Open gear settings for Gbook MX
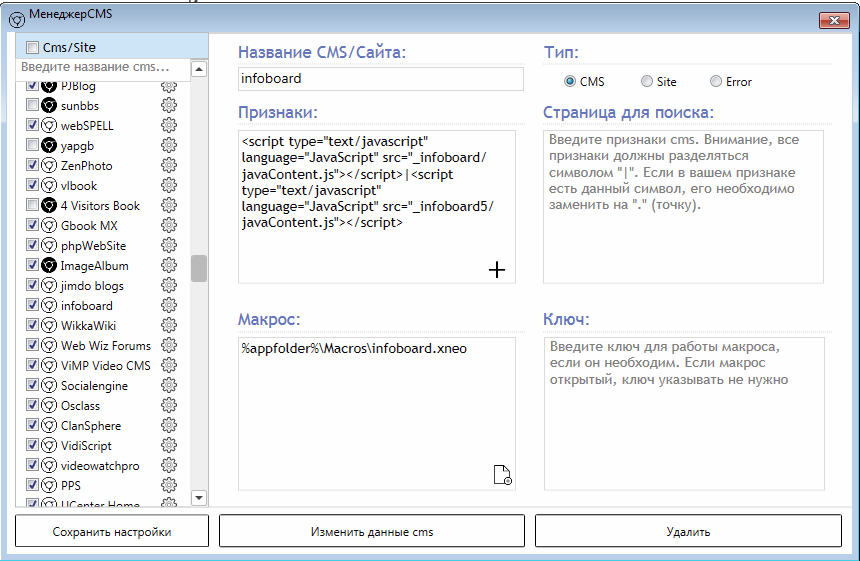The height and width of the screenshot is (561, 860). click(x=169, y=225)
